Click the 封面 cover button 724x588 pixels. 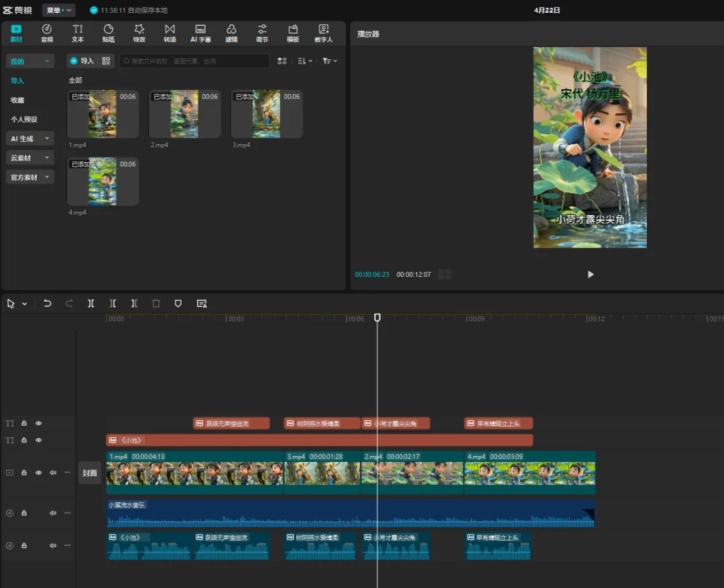90,473
